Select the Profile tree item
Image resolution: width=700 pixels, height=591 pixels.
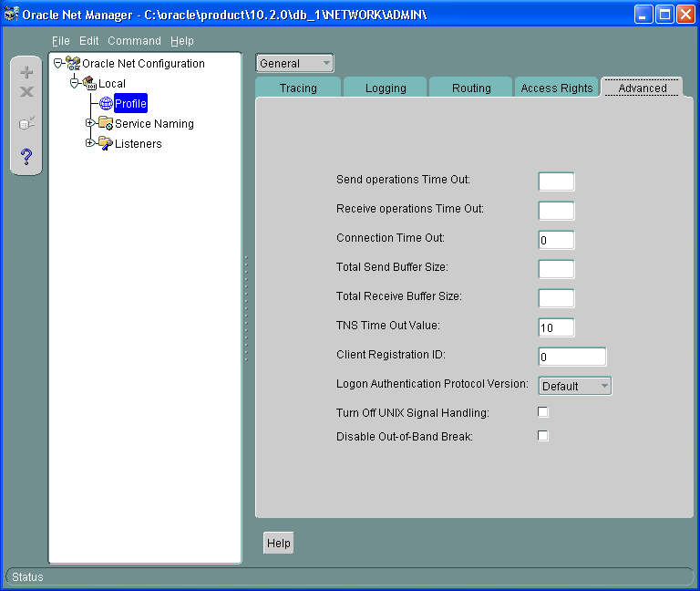point(130,103)
